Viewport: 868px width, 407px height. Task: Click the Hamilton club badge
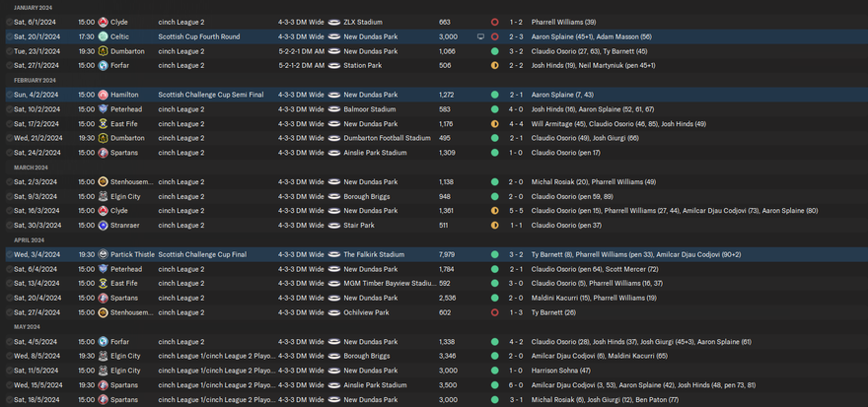(x=104, y=95)
